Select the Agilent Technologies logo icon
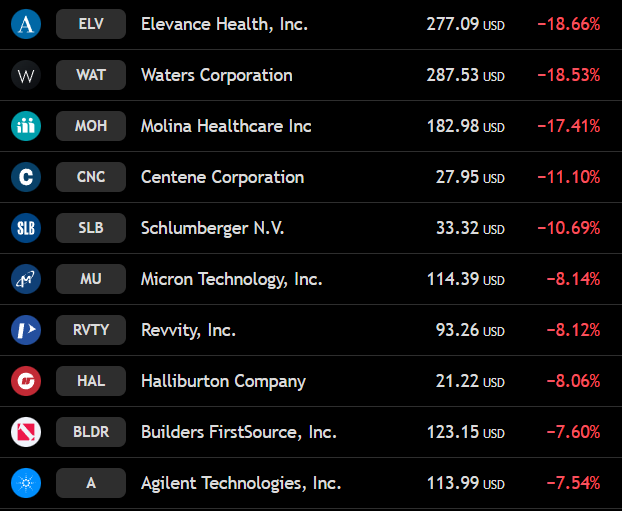 (x=26, y=483)
